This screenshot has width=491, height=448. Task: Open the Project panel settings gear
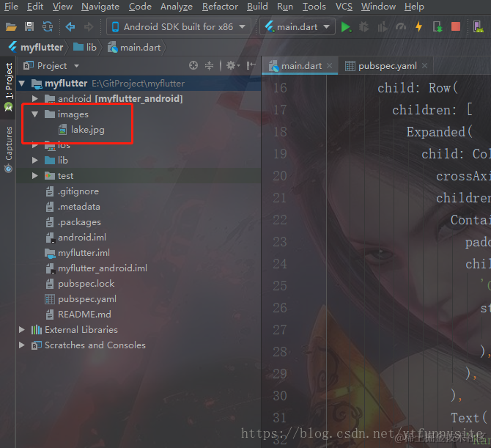coord(232,65)
